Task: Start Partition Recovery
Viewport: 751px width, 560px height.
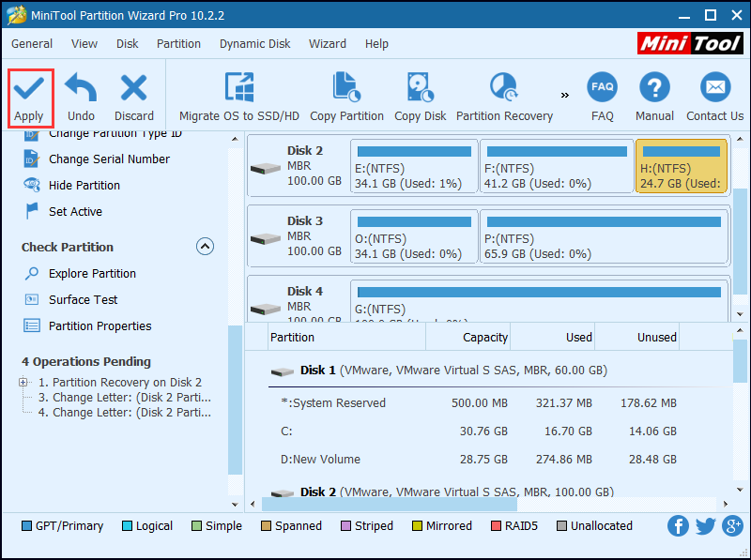Action: [504, 98]
